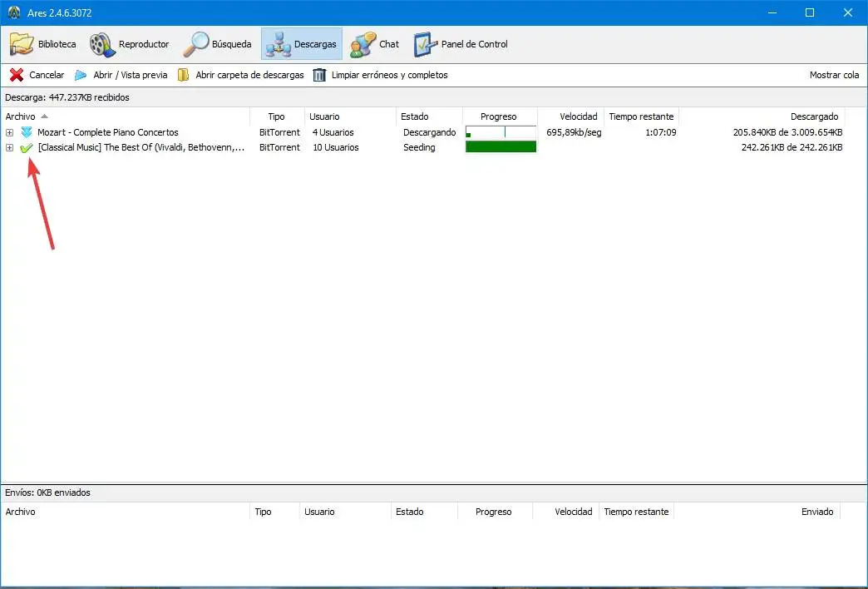Expand the [Classical Music] The Best Of row
Screen dimensions: 868x589
pos(9,147)
